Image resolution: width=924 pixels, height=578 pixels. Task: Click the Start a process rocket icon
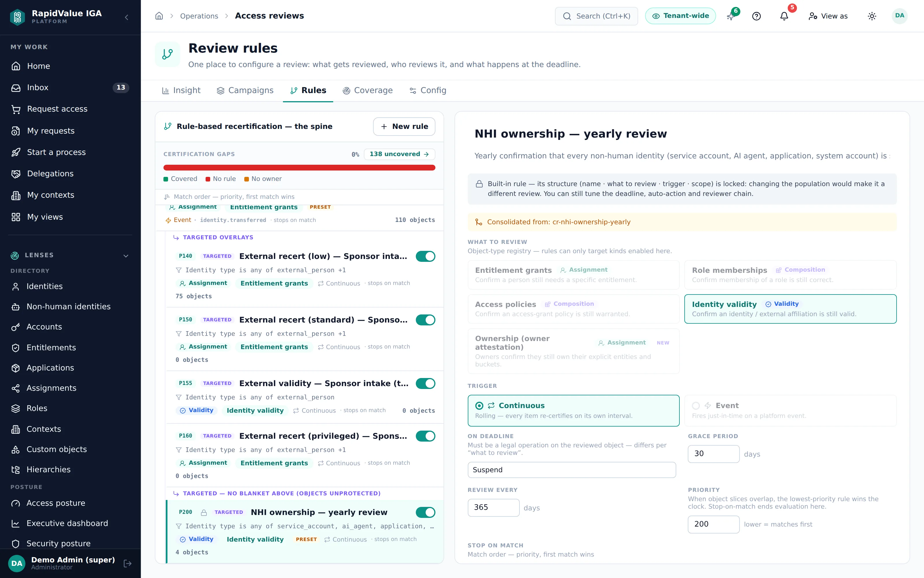16,152
